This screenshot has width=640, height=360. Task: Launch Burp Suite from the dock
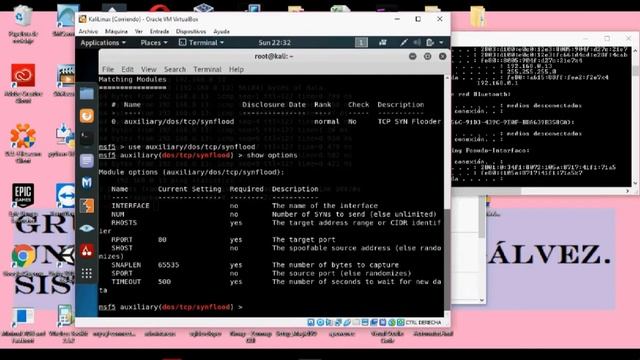(87, 205)
